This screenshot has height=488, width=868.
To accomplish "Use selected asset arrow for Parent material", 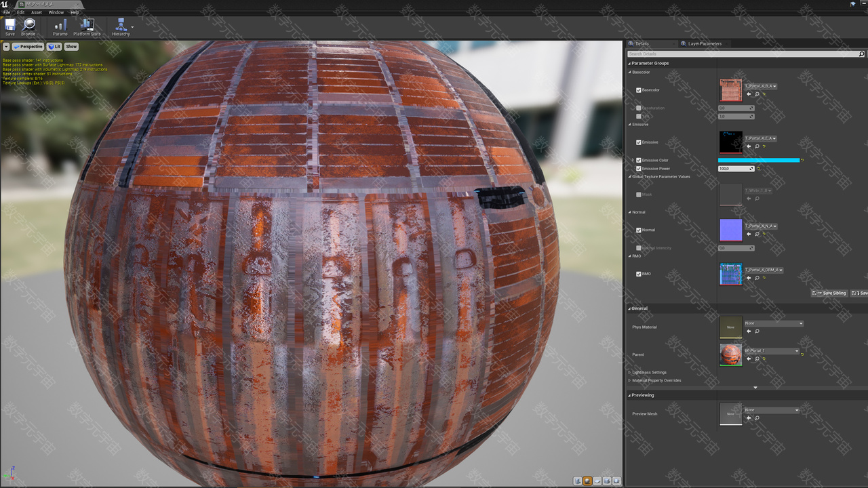I will click(x=749, y=359).
